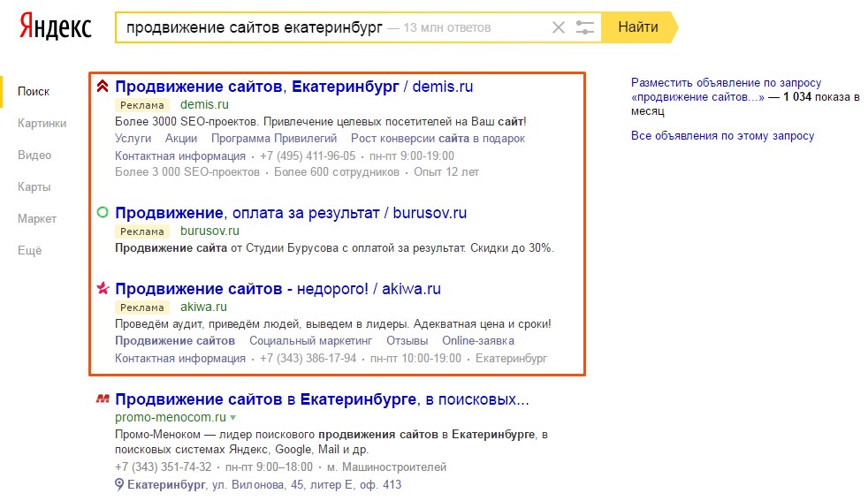This screenshot has width=868, height=501.
Task: Open Продвижение сайтов в Екатеринбурге, в поисковых… result
Action: coord(322,399)
